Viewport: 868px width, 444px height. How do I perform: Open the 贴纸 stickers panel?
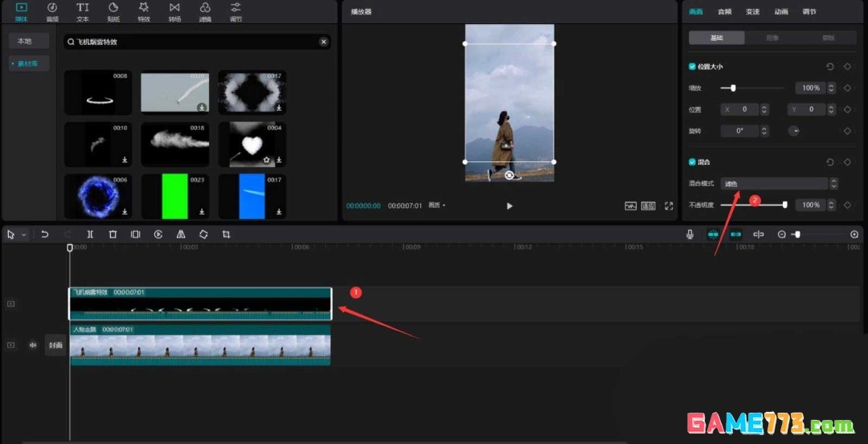pos(113,11)
